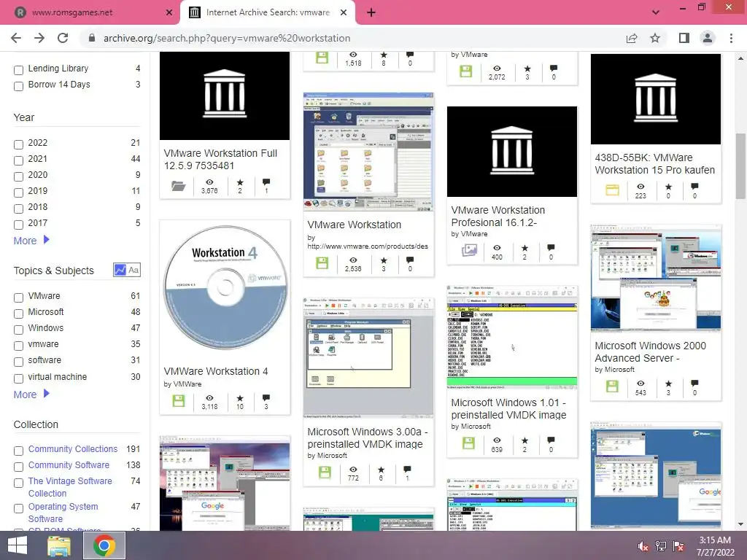Click Chrome icon in the taskbar

[x=104, y=545]
